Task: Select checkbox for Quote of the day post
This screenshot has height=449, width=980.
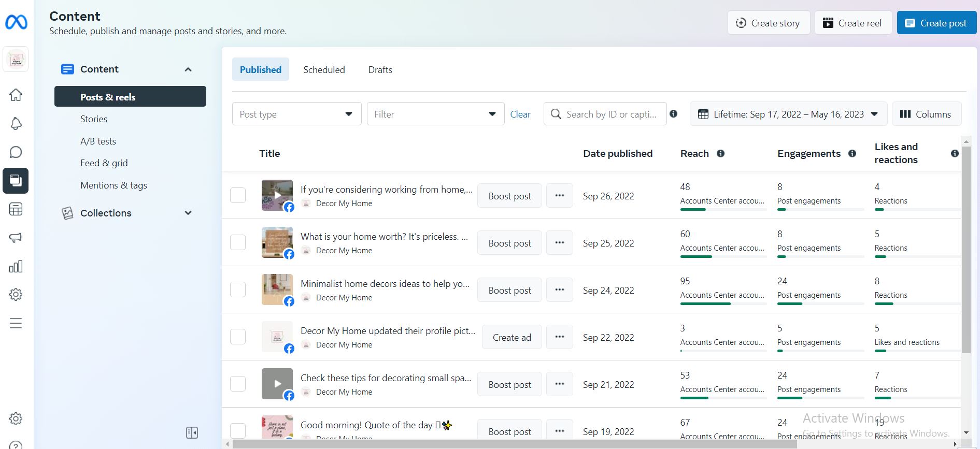Action: pos(238,431)
